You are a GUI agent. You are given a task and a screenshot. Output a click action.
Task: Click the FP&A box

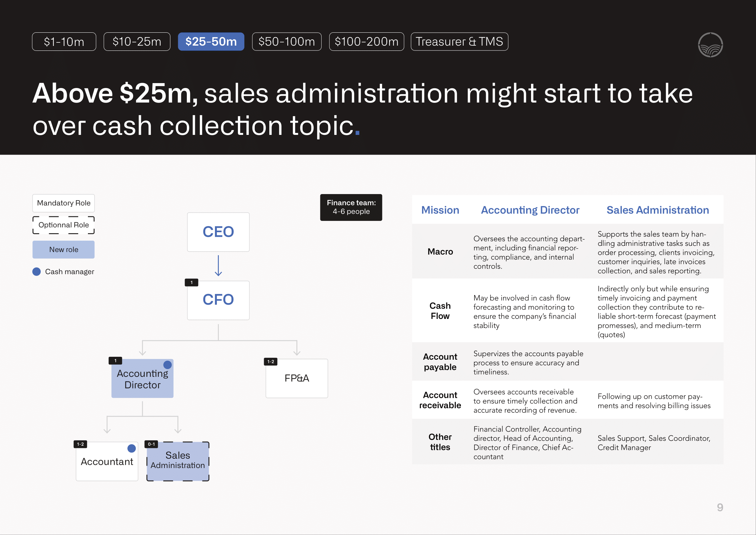coord(296,378)
